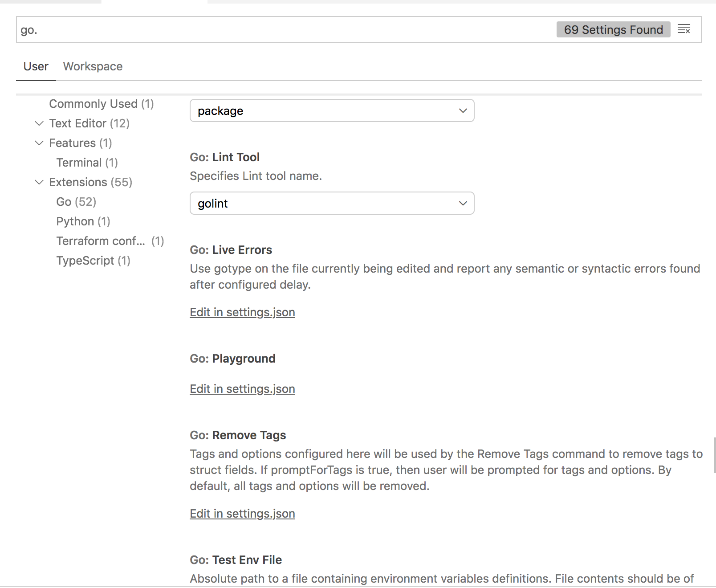Focus the settings search field containing go.
Viewport: 716px width, 588px height.
285,30
